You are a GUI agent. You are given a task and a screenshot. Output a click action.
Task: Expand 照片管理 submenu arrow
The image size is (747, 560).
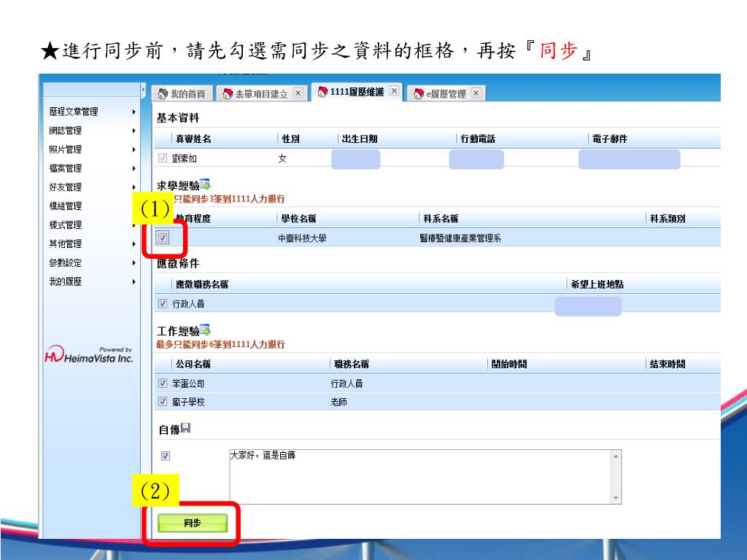pos(134,149)
